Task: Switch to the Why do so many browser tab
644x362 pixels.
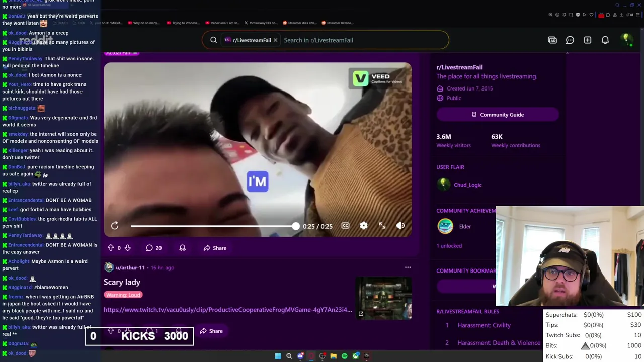Action: coord(144,23)
